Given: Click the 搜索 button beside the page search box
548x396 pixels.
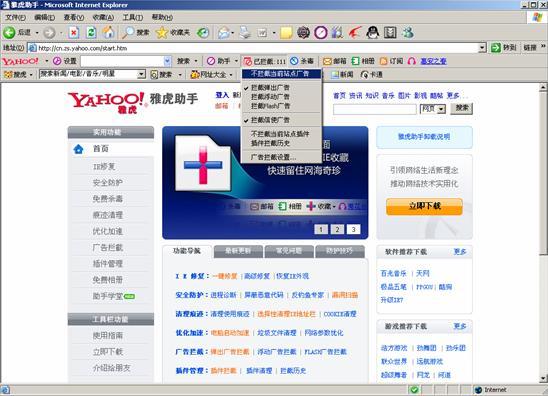Looking at the screenshot, I should point(461,108).
